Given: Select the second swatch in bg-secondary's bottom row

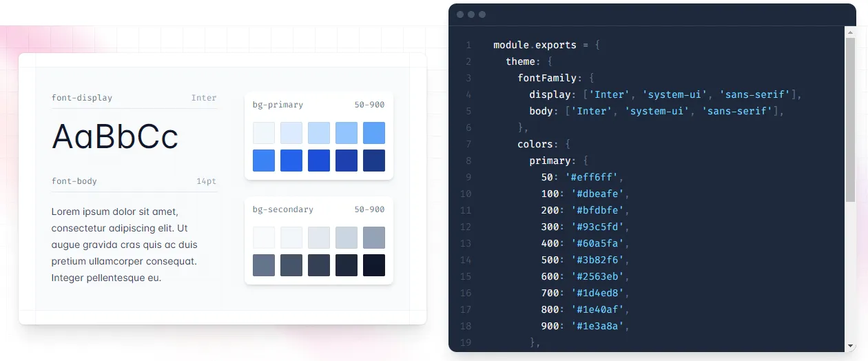Looking at the screenshot, I should [291, 265].
